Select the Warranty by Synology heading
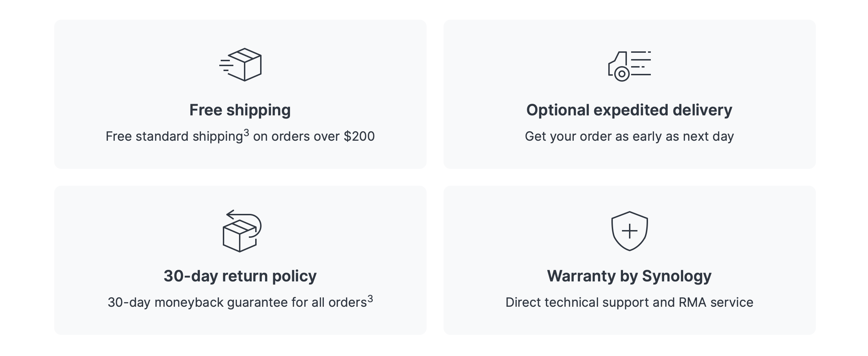The image size is (868, 356). [x=629, y=276]
